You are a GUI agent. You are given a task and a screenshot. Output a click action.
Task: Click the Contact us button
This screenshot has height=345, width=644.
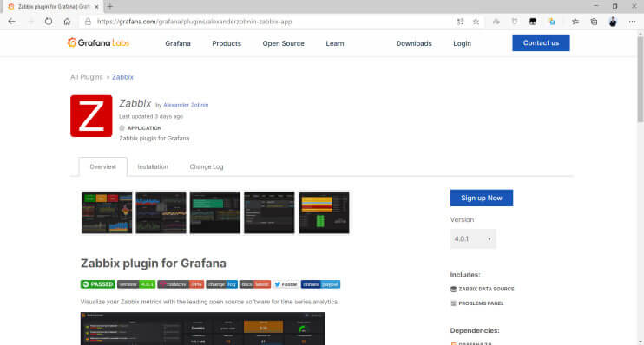[x=541, y=42]
